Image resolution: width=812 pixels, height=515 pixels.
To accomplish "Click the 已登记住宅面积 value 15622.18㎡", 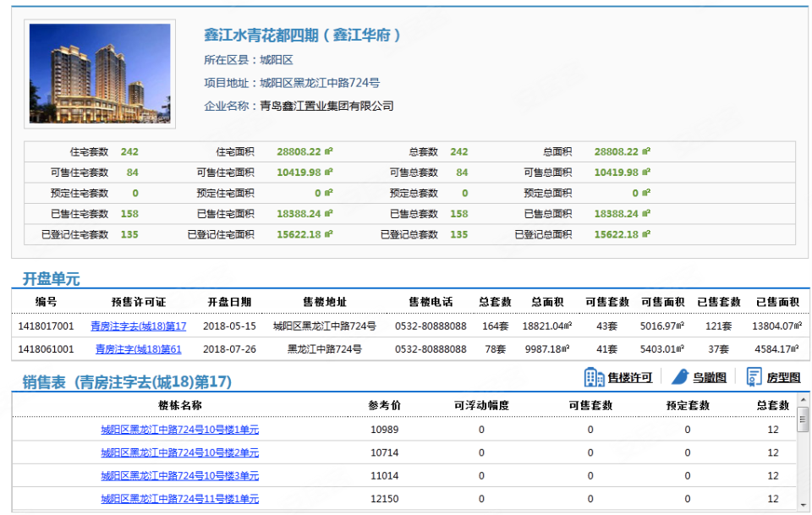I will 304,234.
